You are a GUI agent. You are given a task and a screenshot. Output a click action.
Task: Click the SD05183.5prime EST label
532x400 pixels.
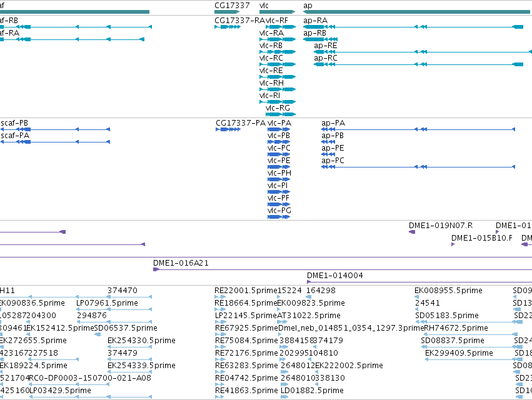447,316
